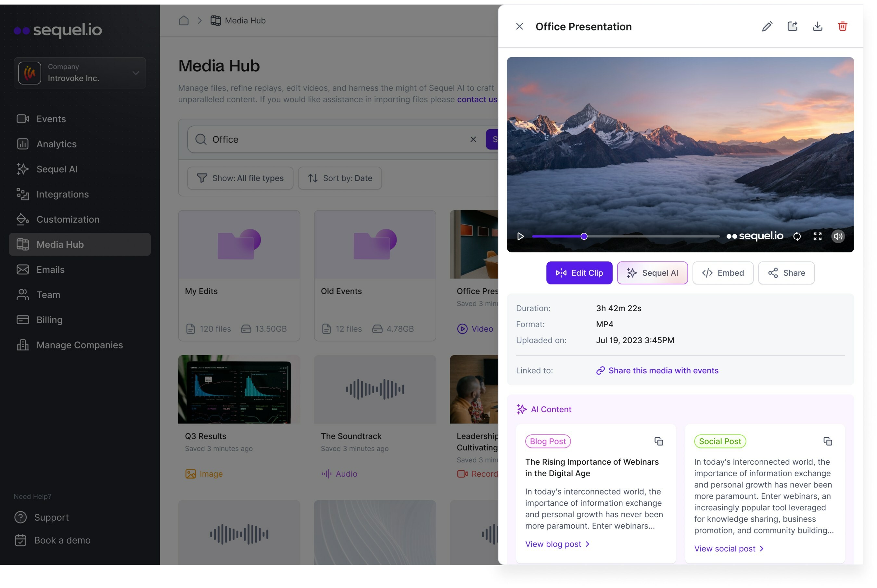The height and width of the screenshot is (588, 877).
Task: Go to Analytics in the sidebar
Action: click(x=56, y=144)
